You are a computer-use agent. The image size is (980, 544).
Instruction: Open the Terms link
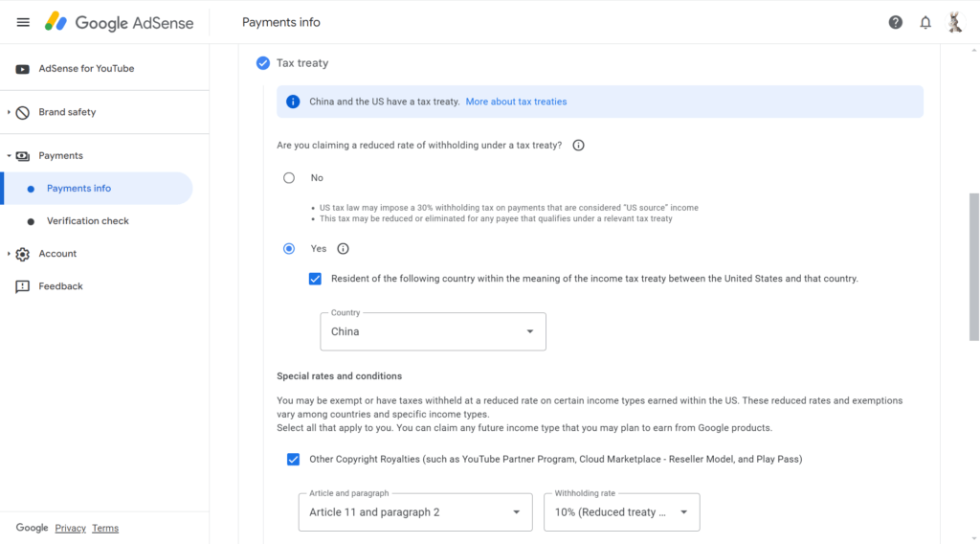tap(105, 529)
